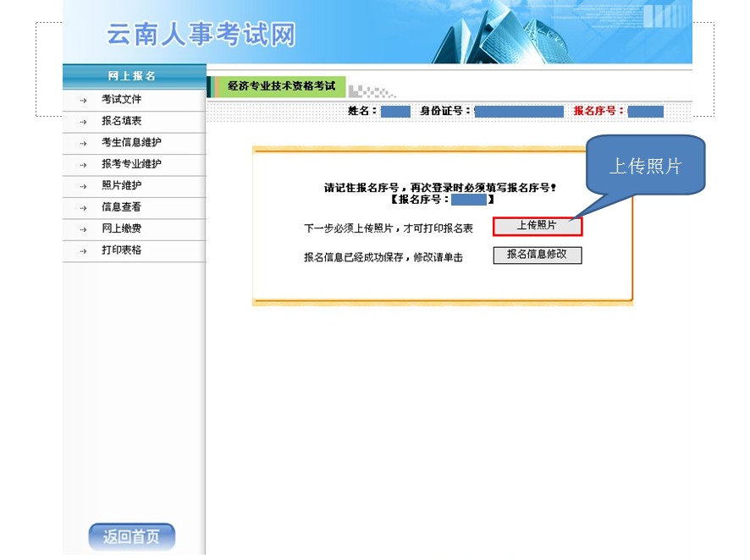The height and width of the screenshot is (560, 750).
Task: Click the arrow icon beside 照片维护
Action: point(83,185)
